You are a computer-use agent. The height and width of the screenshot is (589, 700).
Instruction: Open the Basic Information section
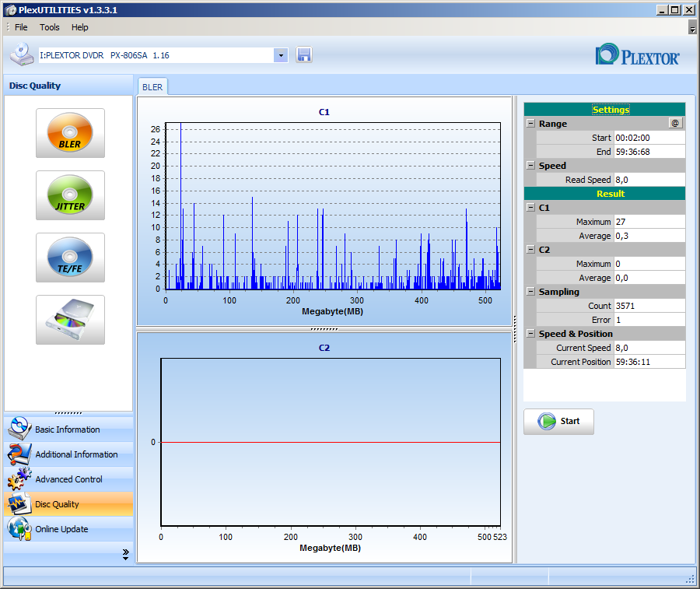[68, 429]
